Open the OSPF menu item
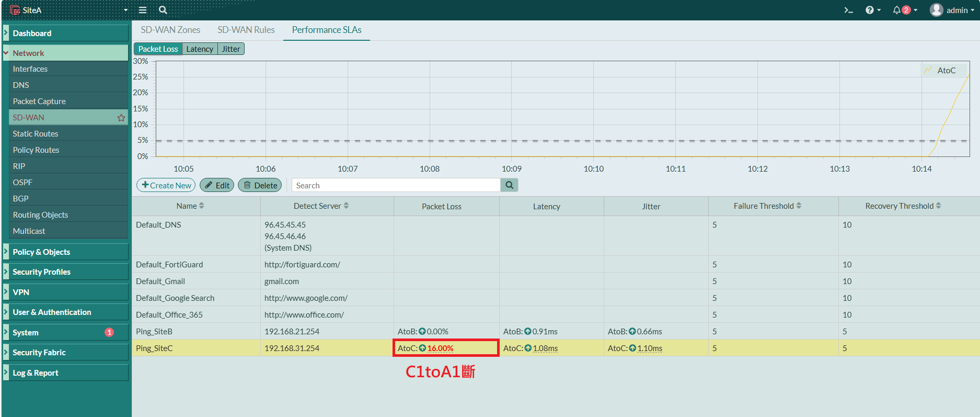This screenshot has height=417, width=980. [68, 182]
